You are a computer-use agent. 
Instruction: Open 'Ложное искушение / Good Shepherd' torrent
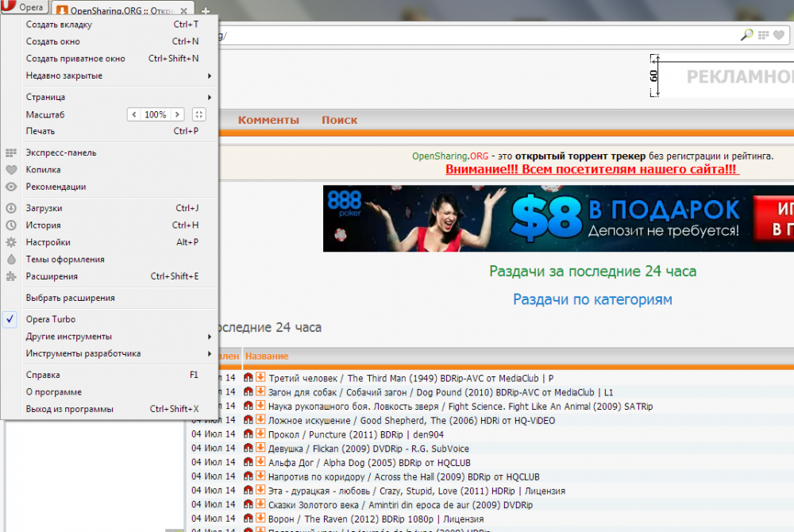(411, 421)
